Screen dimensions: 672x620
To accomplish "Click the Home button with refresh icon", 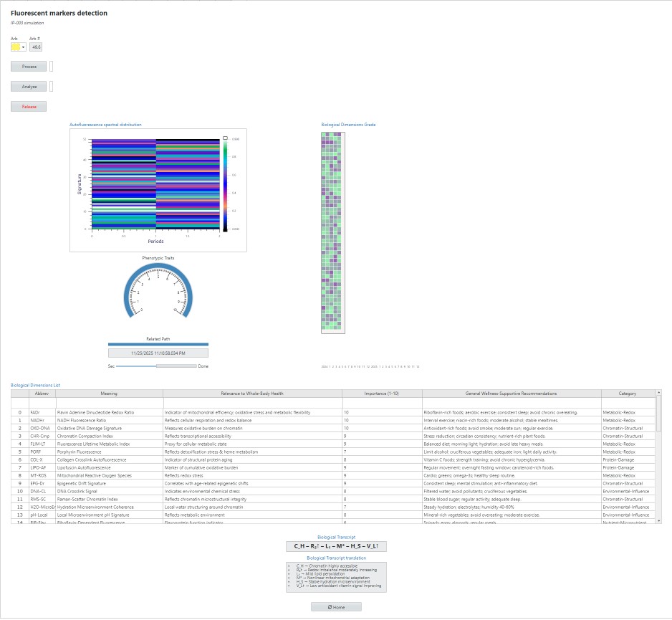I will click(336, 607).
